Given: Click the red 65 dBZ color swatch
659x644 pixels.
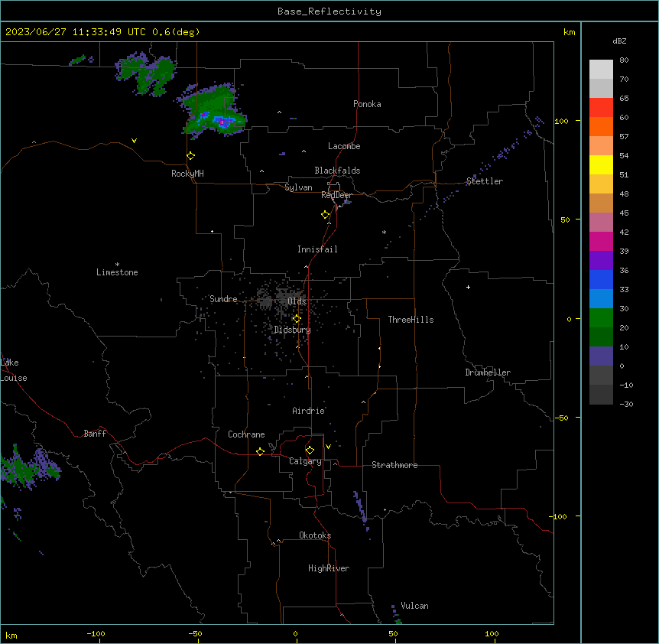Looking at the screenshot, I should pos(601,108).
